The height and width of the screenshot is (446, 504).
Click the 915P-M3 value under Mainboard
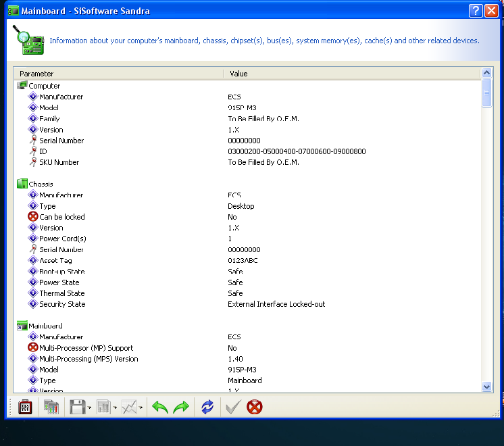click(x=242, y=370)
